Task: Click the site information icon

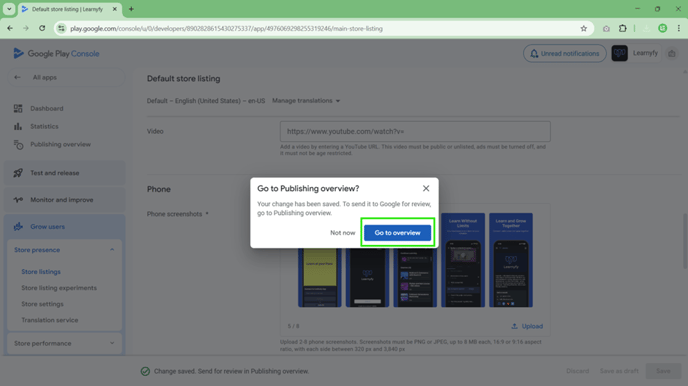Action: pos(61,29)
